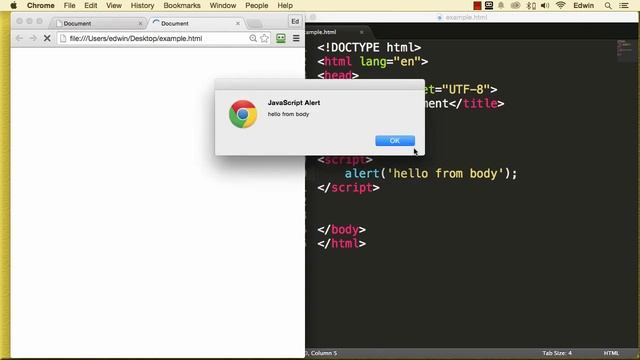Open the Bookmarks menu
The height and width of the screenshot is (360, 640).
pos(182,5)
